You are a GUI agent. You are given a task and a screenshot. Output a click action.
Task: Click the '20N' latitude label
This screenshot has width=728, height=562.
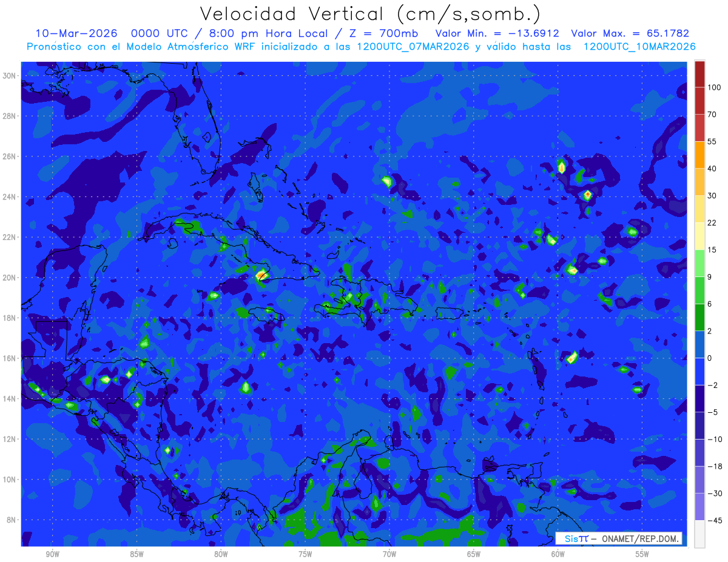point(10,278)
